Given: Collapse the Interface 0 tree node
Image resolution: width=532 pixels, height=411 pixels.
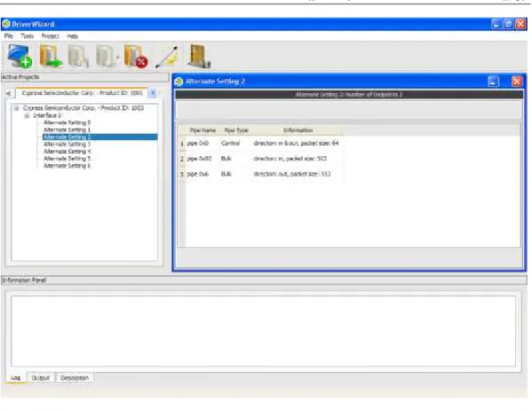Looking at the screenshot, I should coord(27,115).
